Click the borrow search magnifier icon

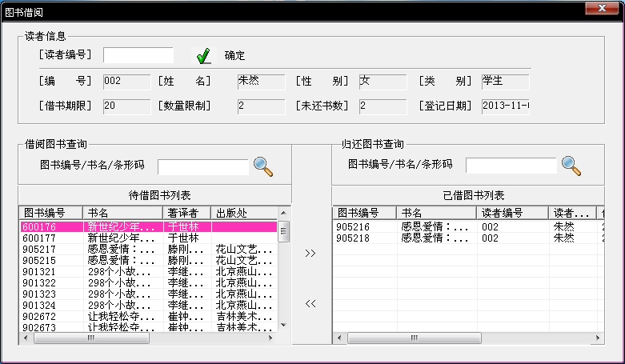point(263,166)
